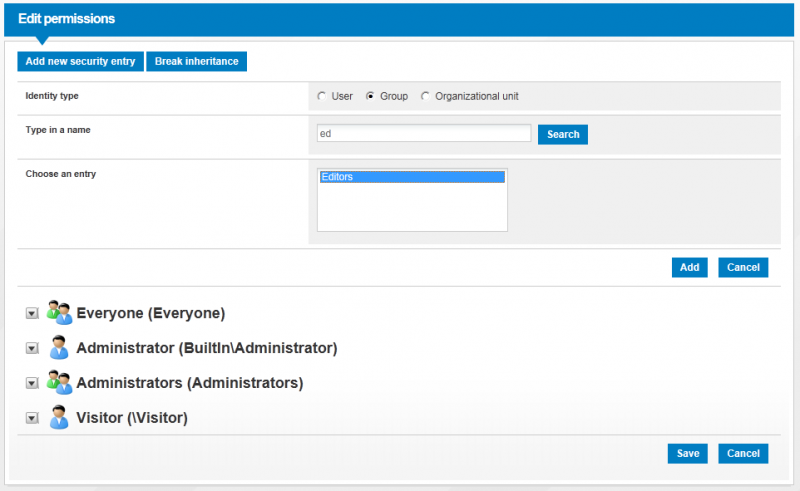Click Administrators (Administrators) label
The image size is (800, 491).
(x=190, y=383)
